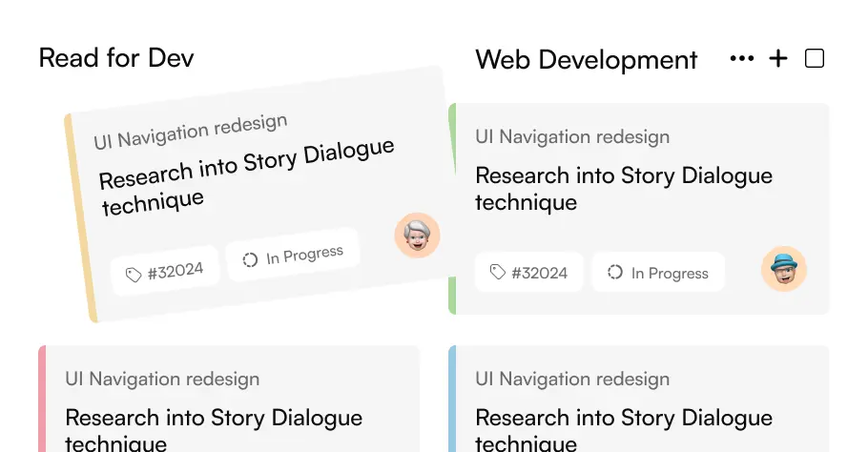Open the grey-haired avatar on the tilted card

pyautogui.click(x=418, y=235)
